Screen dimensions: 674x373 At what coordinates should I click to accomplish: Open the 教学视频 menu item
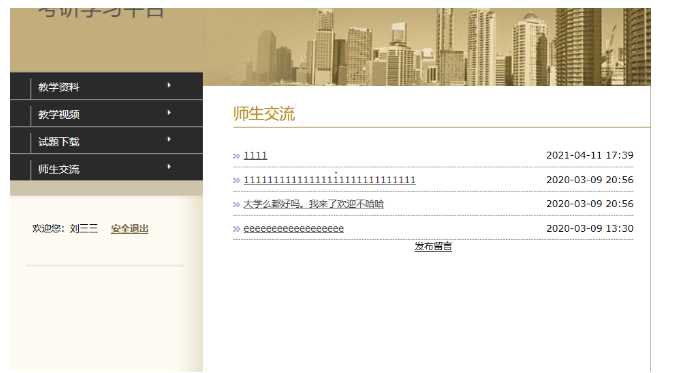59,114
